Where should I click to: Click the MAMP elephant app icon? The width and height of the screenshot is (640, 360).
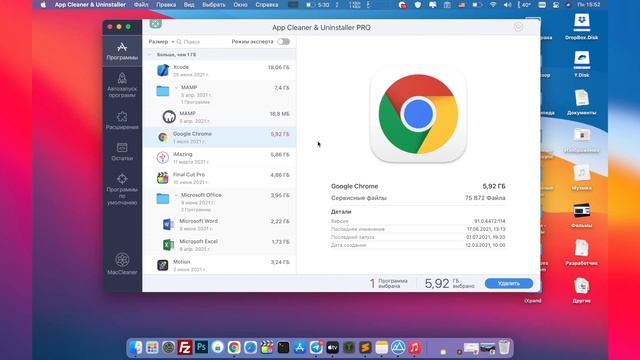[x=169, y=117]
